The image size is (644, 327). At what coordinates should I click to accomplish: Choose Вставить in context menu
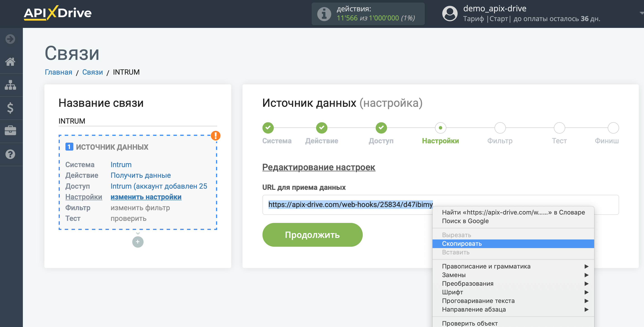click(513, 252)
